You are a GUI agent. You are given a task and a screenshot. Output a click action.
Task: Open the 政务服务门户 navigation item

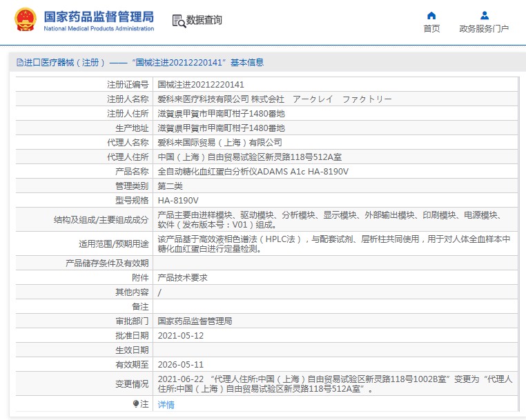[x=484, y=29]
